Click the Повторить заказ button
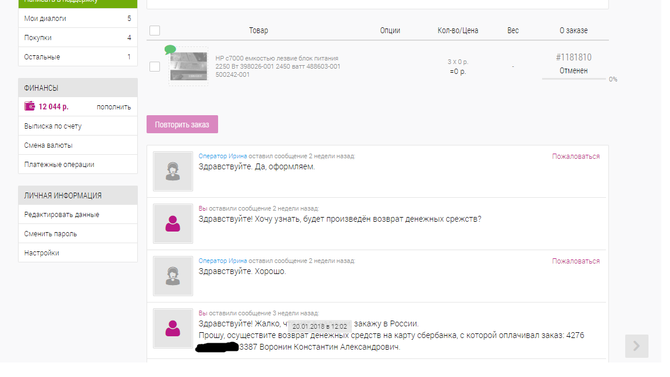The height and width of the screenshot is (377, 670). click(182, 124)
